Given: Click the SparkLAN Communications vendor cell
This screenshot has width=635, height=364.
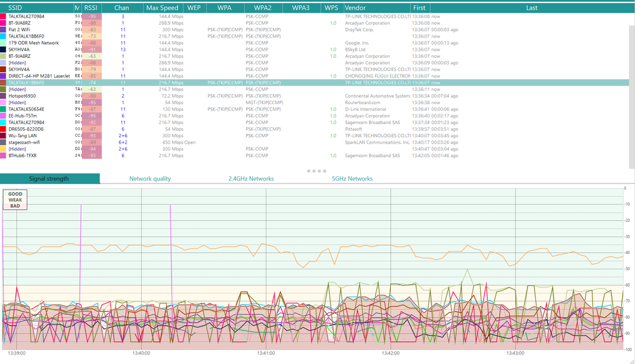Looking at the screenshot, I should [x=378, y=142].
